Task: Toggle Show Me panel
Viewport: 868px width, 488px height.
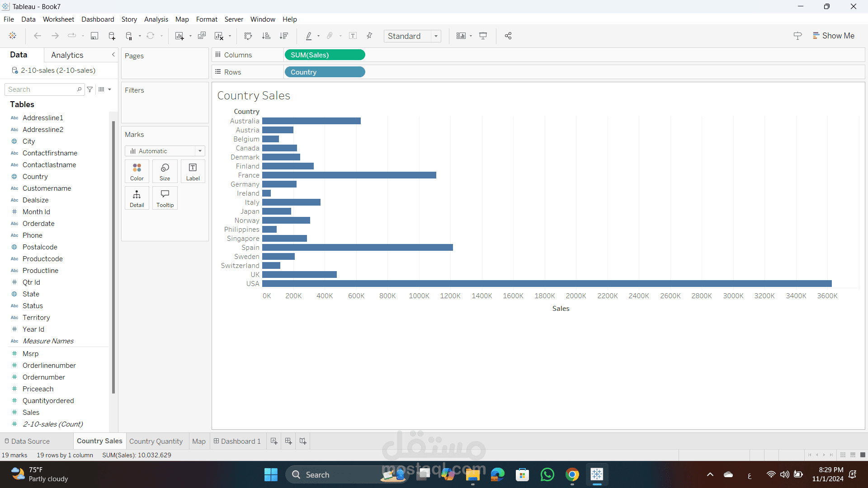Action: coord(834,36)
